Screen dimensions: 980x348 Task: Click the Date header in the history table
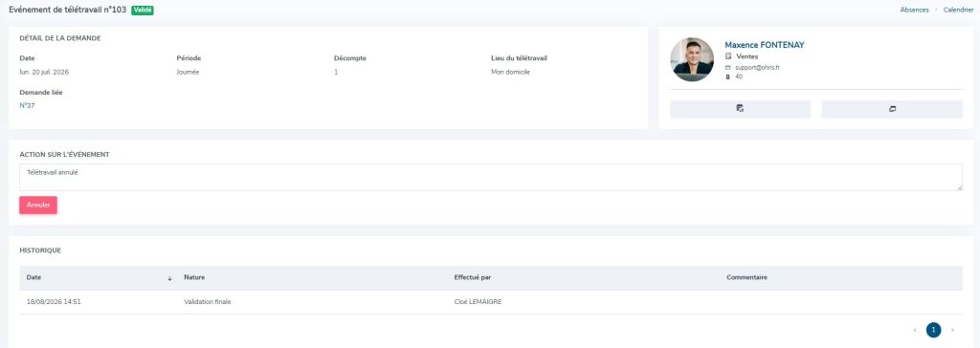tap(33, 277)
